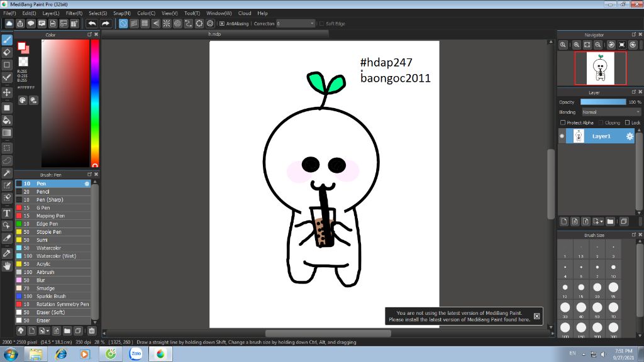Click the rainbow hue strip
Image resolution: width=644 pixels, height=362 pixels.
pos(95,104)
